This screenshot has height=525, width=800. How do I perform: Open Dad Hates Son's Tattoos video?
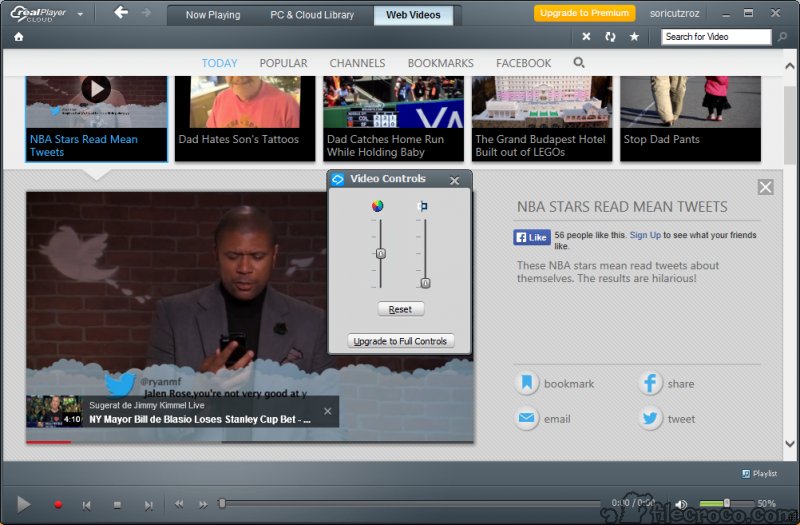click(245, 118)
